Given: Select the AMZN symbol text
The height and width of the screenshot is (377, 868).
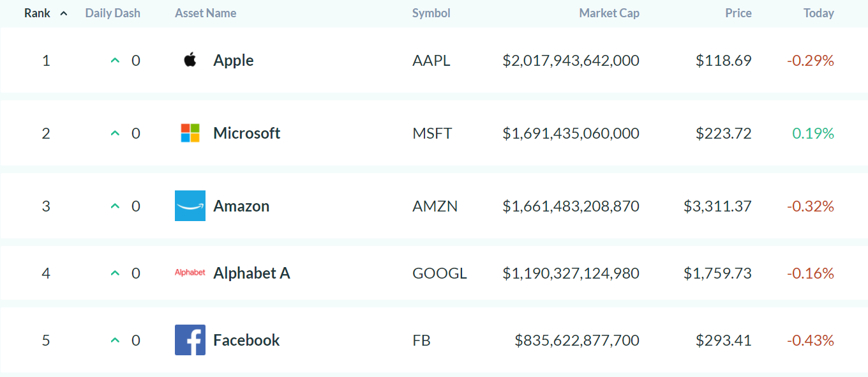Looking at the screenshot, I should (435, 206).
